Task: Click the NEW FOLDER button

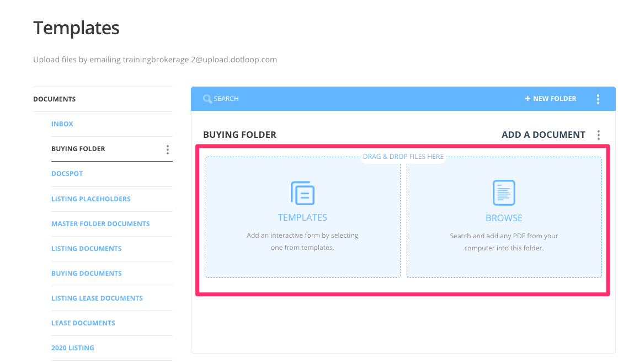Action: coord(550,98)
